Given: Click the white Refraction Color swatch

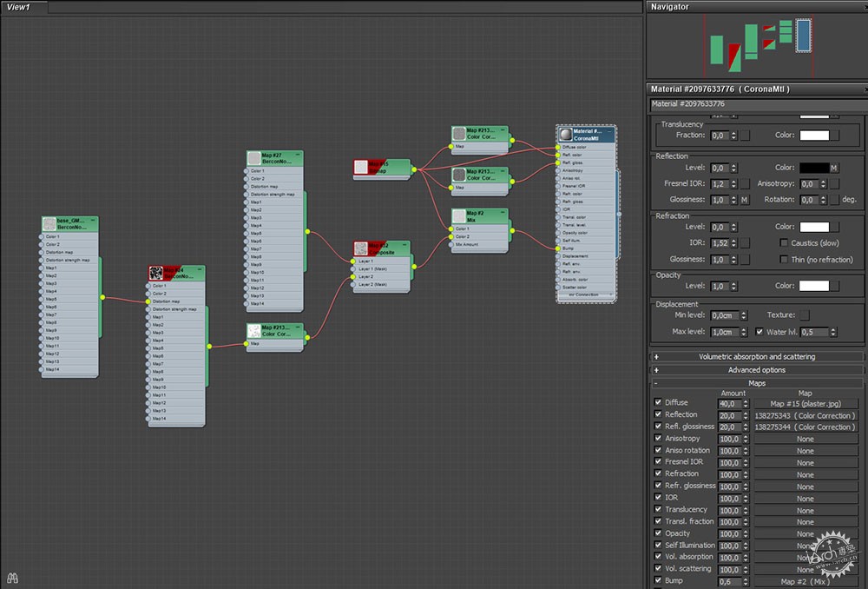Looking at the screenshot, I should (814, 227).
